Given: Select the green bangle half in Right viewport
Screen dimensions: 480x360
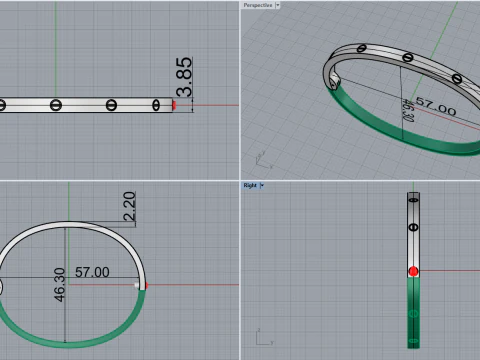Looking at the screenshot, I should 413,313.
